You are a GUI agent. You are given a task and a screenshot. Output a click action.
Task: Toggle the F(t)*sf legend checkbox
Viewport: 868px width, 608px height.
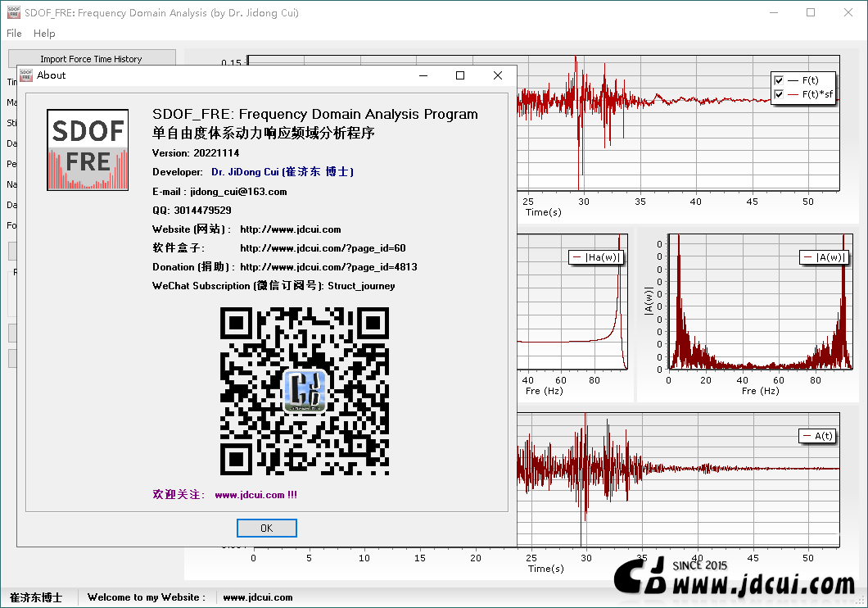778,94
